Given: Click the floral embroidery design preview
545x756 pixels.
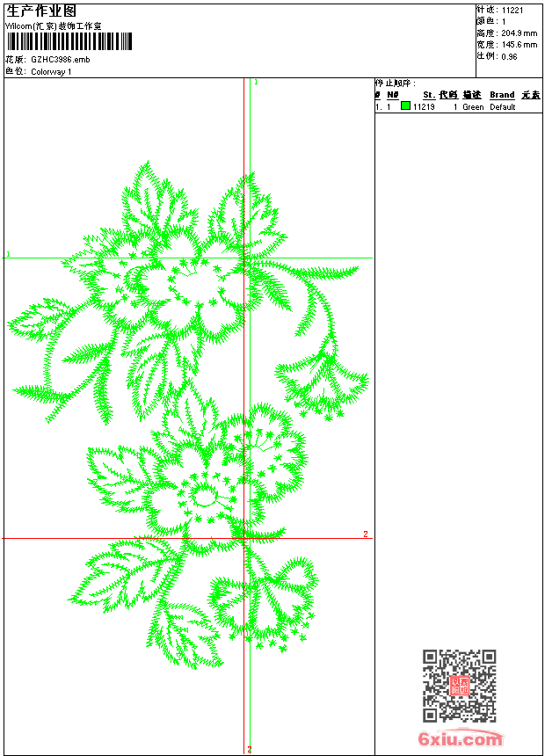Looking at the screenshot, I should pos(188,415).
